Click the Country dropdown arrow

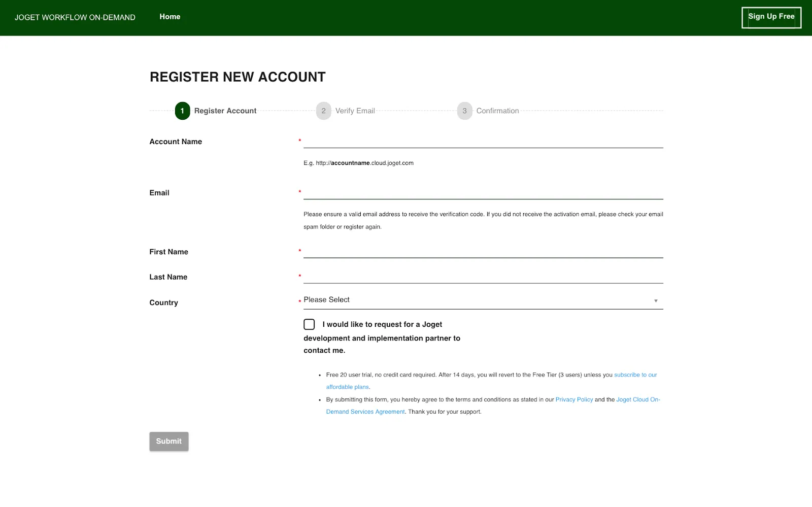[656, 301]
